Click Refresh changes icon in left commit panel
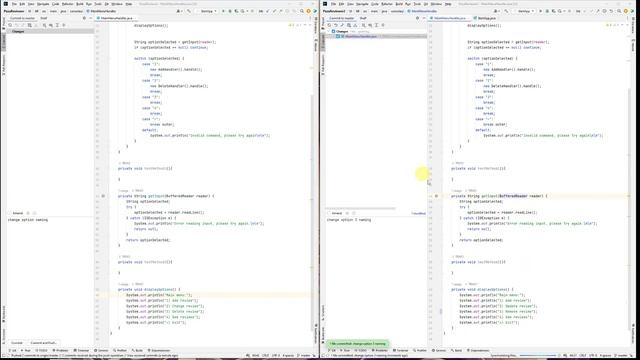The height and width of the screenshot is (360, 640). point(10,25)
